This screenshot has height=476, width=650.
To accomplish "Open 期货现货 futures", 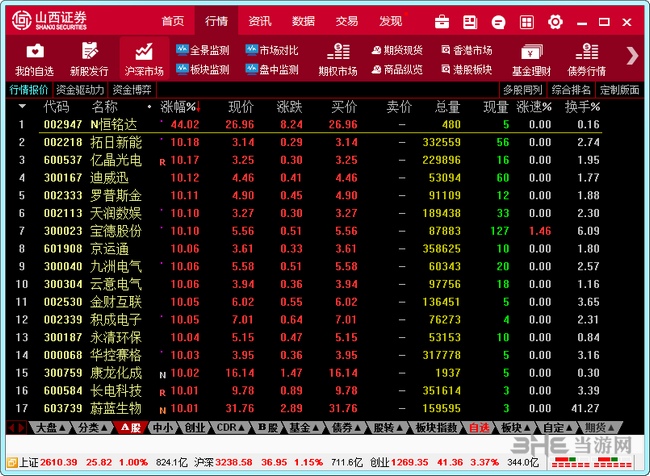I will pyautogui.click(x=397, y=50).
